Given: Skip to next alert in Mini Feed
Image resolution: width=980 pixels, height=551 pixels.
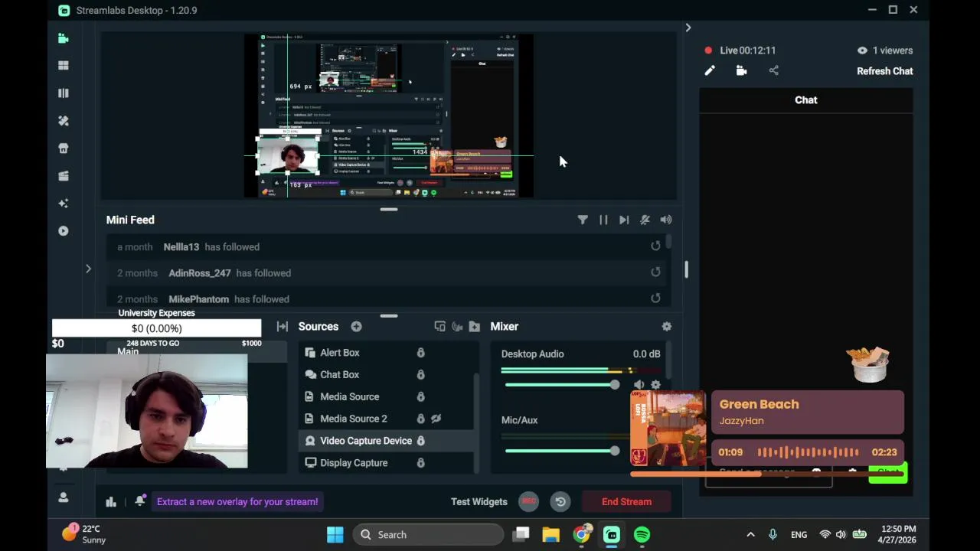Looking at the screenshot, I should click(x=624, y=220).
